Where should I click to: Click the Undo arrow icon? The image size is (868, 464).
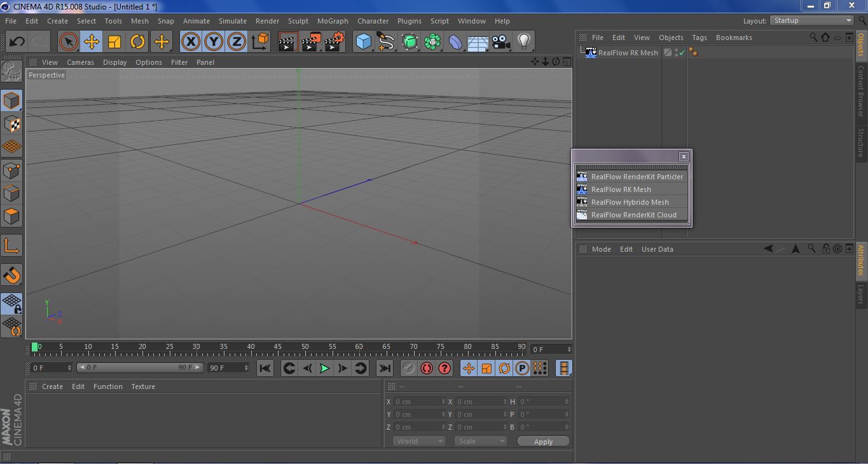click(17, 42)
